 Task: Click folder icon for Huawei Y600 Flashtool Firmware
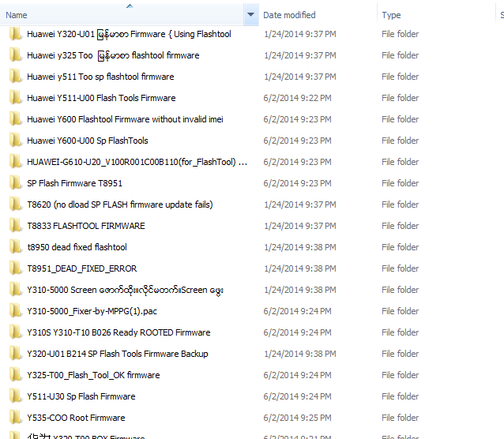point(15,119)
